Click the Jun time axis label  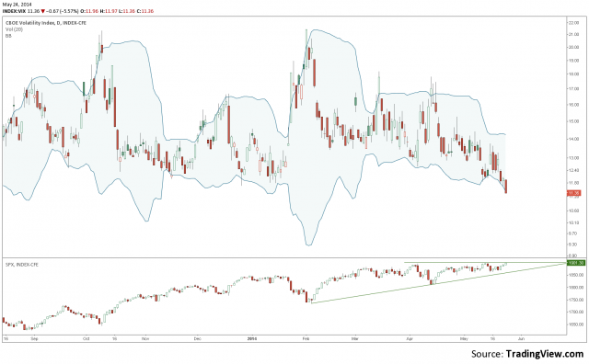521,338
